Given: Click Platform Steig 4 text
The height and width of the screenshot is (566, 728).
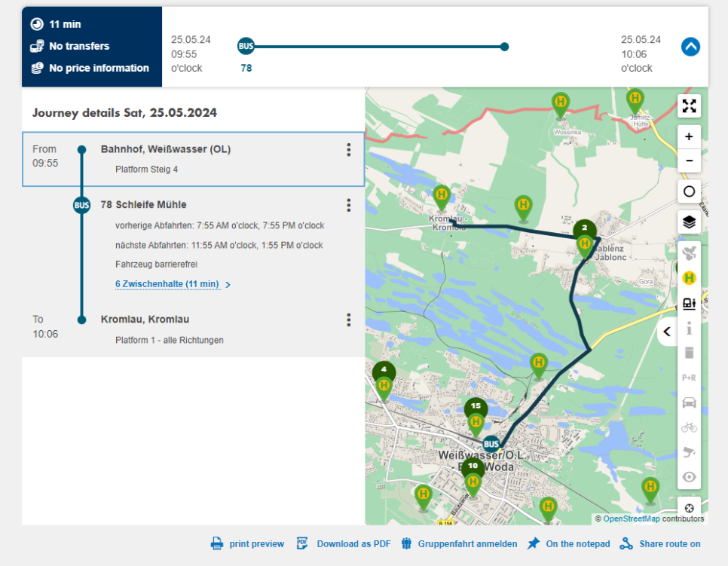Looking at the screenshot, I should point(146,170).
